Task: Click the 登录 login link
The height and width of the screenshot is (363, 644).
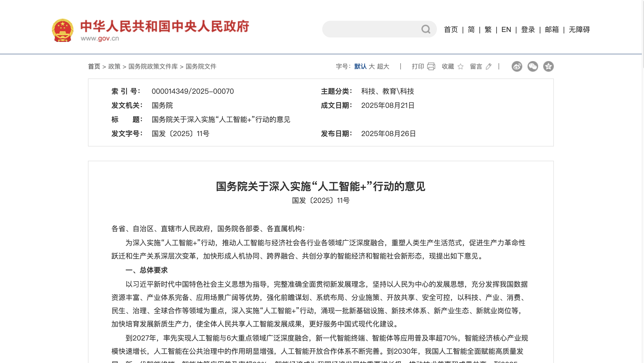Action: [528, 30]
